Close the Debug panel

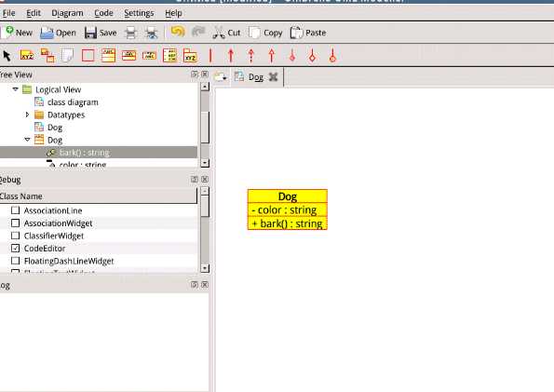[205, 179]
